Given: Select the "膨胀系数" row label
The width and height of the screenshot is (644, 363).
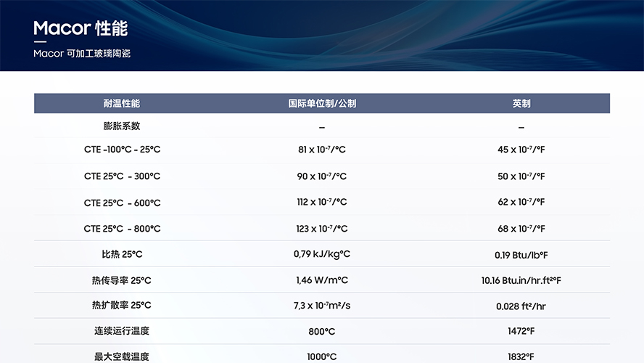Looking at the screenshot, I should point(122,126).
